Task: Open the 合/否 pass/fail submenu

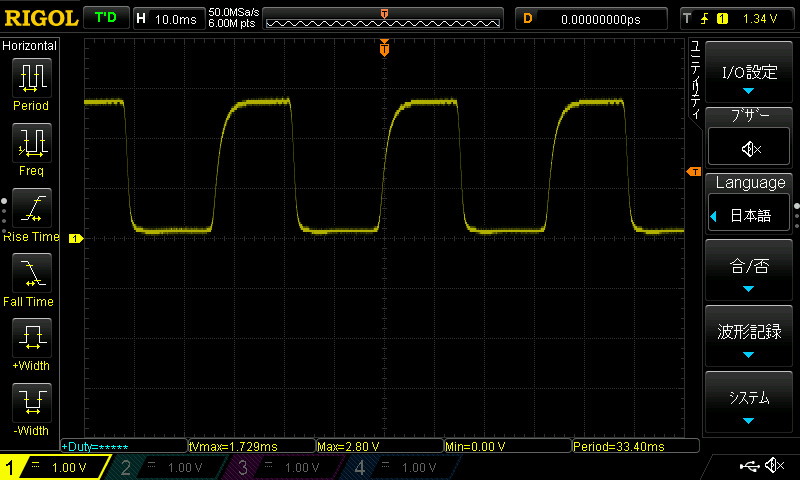Action: (x=749, y=270)
